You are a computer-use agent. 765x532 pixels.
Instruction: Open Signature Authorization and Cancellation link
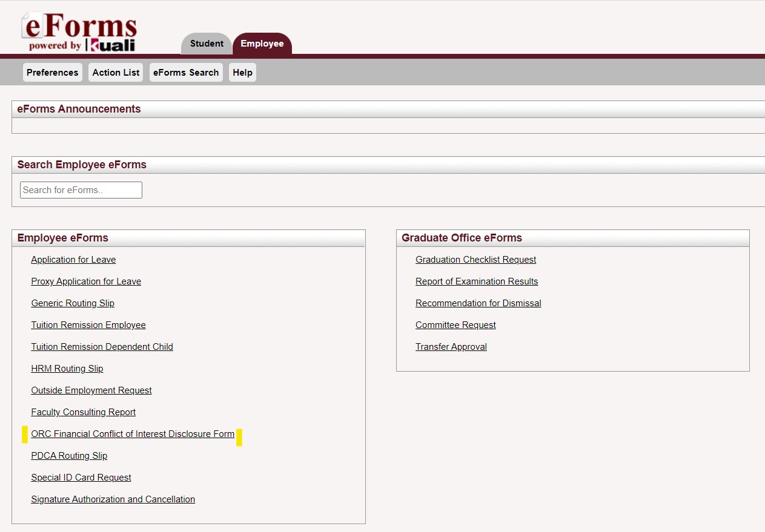coord(113,499)
